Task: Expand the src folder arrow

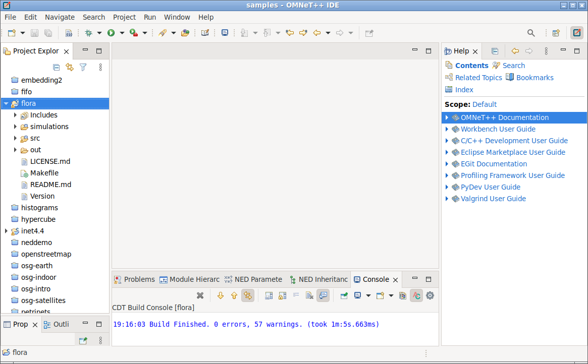Action: tap(15, 138)
